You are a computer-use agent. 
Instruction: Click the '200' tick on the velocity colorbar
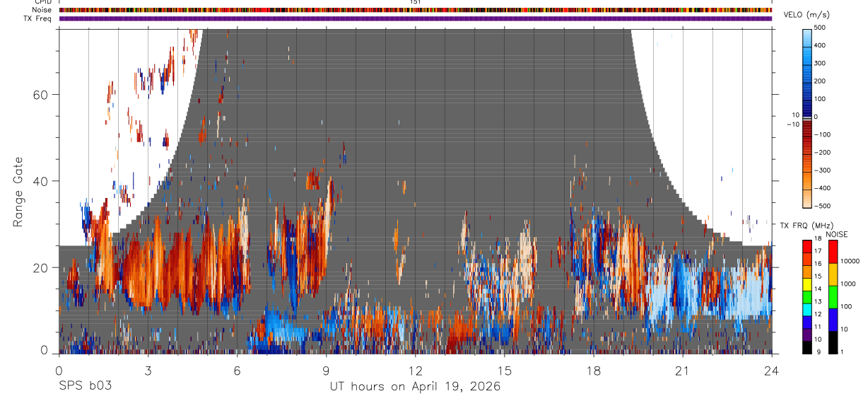click(x=821, y=81)
